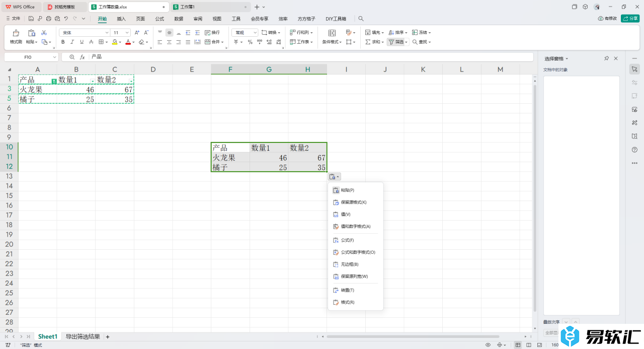Toggle Strikethrough formatting
The width and height of the screenshot is (644, 349).
tap(91, 42)
